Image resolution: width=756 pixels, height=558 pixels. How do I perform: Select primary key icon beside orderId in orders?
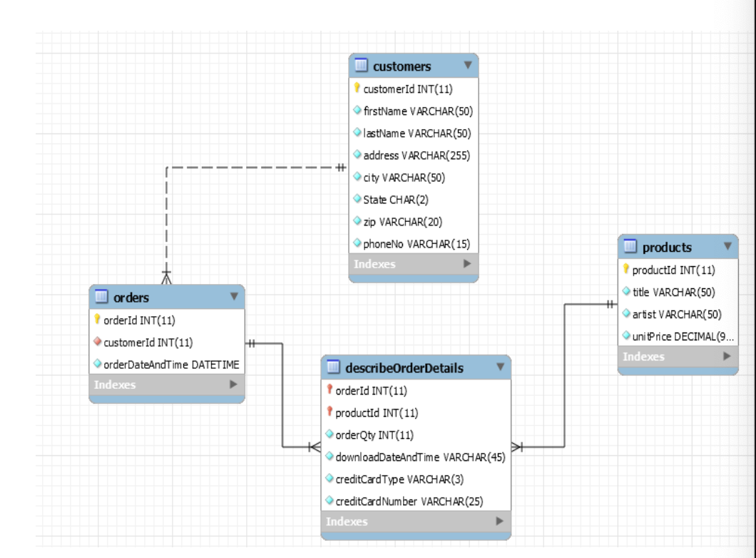click(97, 319)
